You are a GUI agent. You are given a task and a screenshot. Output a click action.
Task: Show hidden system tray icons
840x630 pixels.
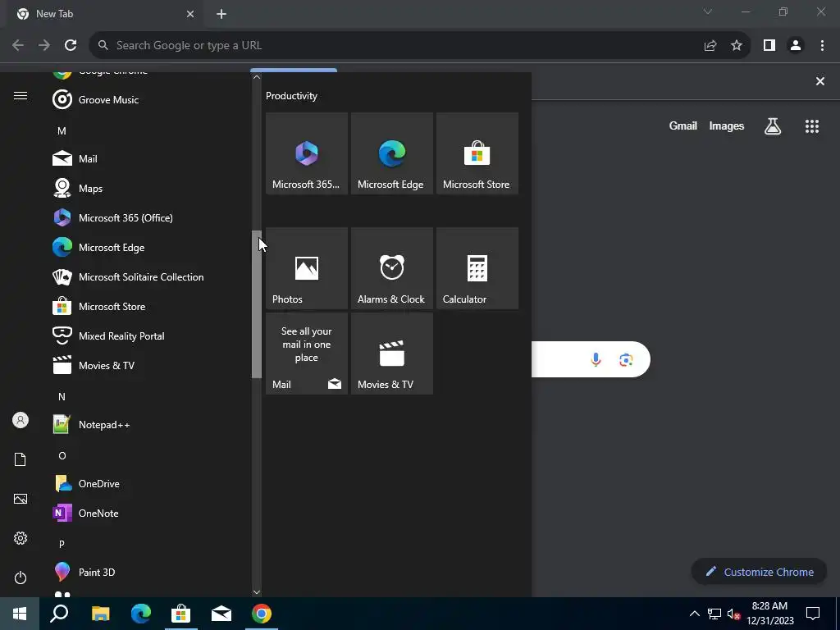coord(694,614)
